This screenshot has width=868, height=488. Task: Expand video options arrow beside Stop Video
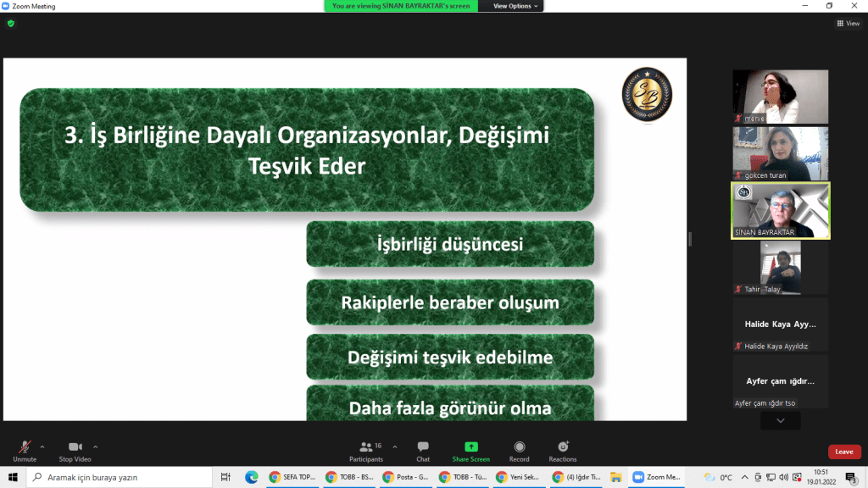(95, 446)
